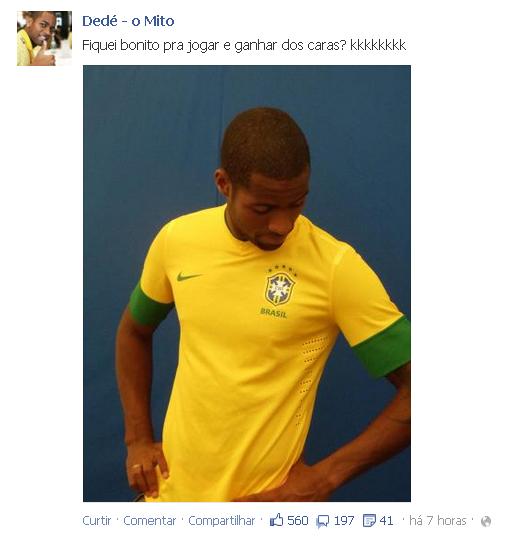523x537 pixels.
Task: Click the shares note icon
Action: (x=370, y=521)
